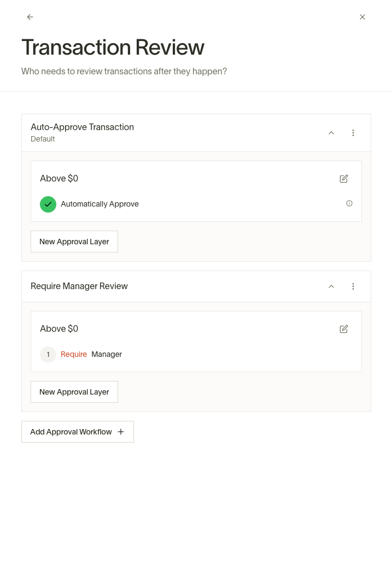
Task: Close the Transaction Review panel
Action: pos(362,17)
